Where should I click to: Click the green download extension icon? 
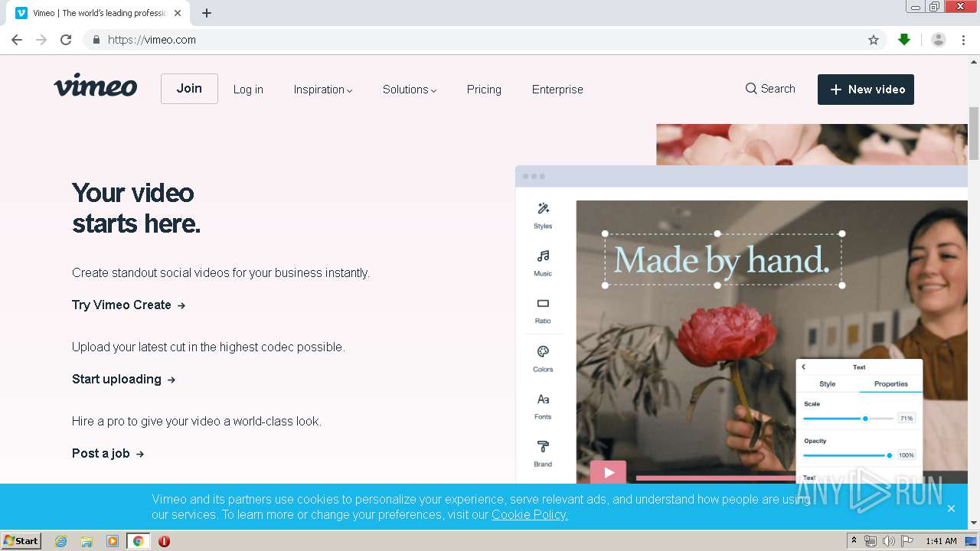tap(904, 40)
